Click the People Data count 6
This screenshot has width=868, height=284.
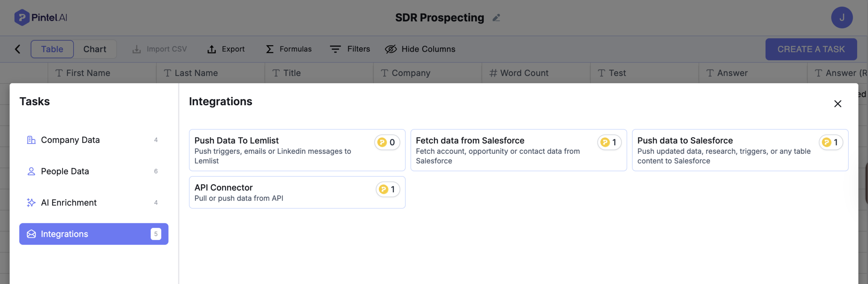[156, 171]
